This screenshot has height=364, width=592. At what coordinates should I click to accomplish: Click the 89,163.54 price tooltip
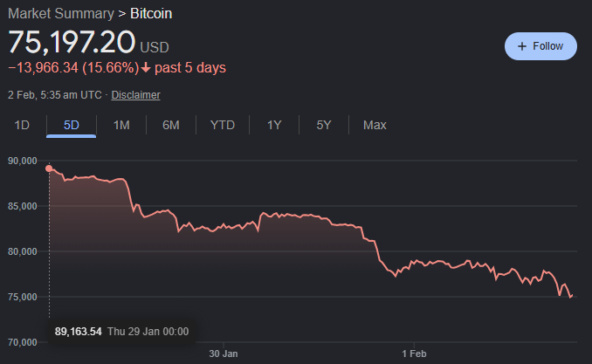tap(78, 332)
